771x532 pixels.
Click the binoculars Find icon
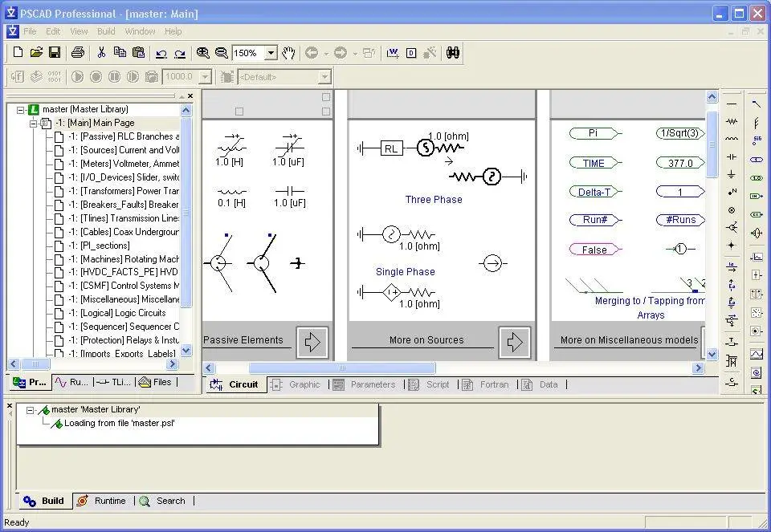pyautogui.click(x=453, y=53)
